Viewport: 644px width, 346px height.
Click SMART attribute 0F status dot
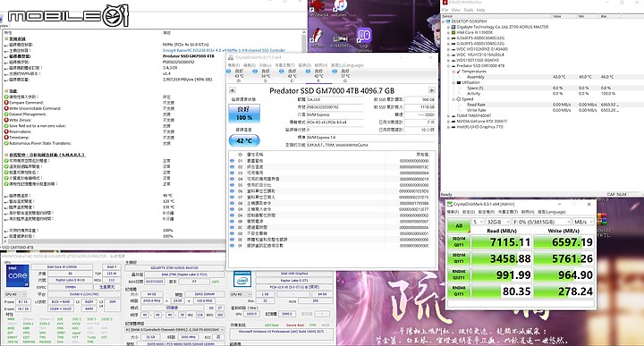232,246
